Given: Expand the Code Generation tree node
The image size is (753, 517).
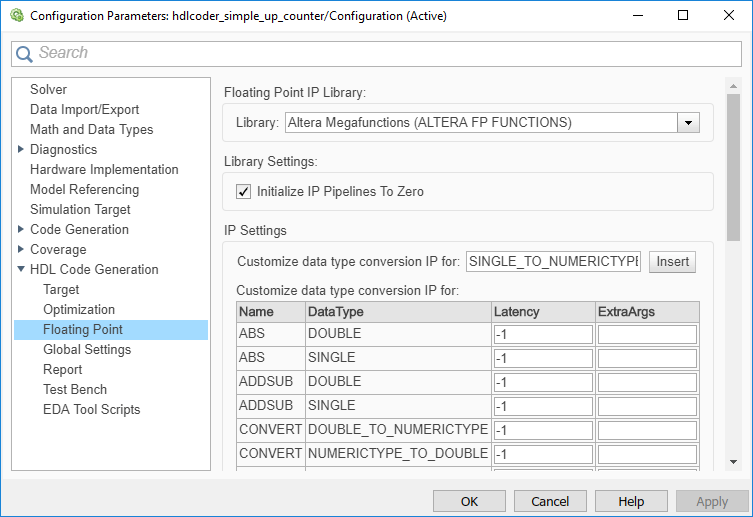Looking at the screenshot, I should click(21, 229).
